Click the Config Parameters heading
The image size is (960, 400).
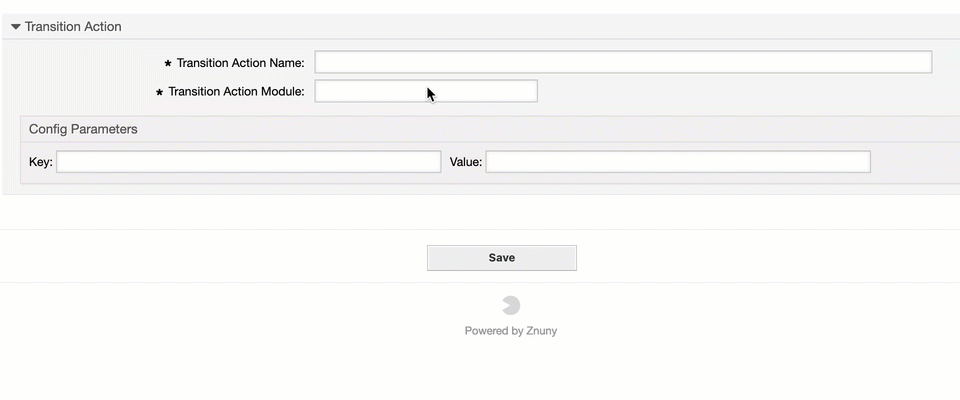click(x=83, y=129)
